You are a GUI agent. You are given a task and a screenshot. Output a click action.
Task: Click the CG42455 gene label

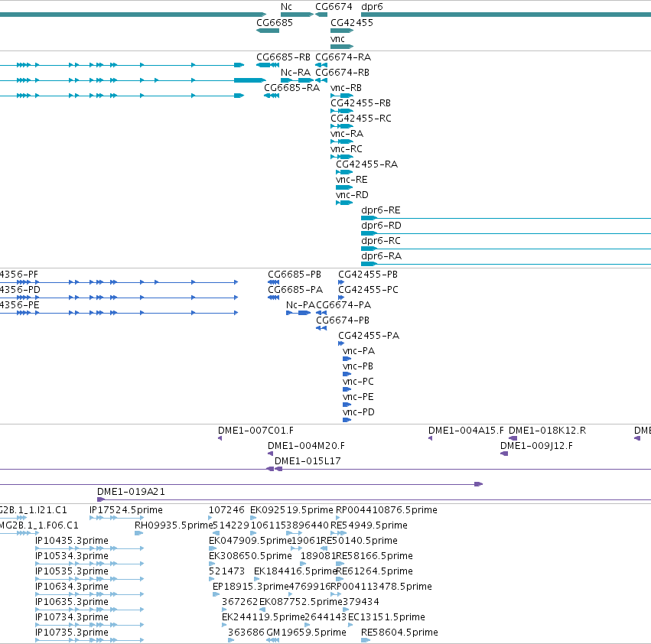[352, 22]
